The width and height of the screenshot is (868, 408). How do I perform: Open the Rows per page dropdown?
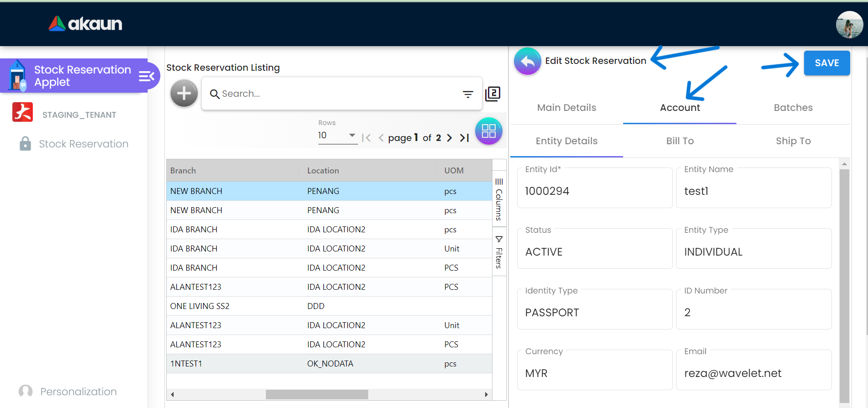point(337,136)
